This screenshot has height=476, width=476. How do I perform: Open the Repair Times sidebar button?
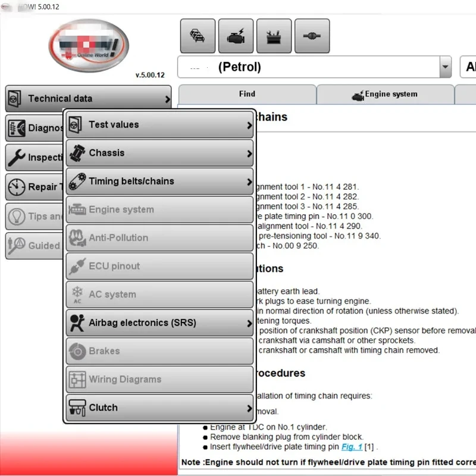click(x=35, y=187)
